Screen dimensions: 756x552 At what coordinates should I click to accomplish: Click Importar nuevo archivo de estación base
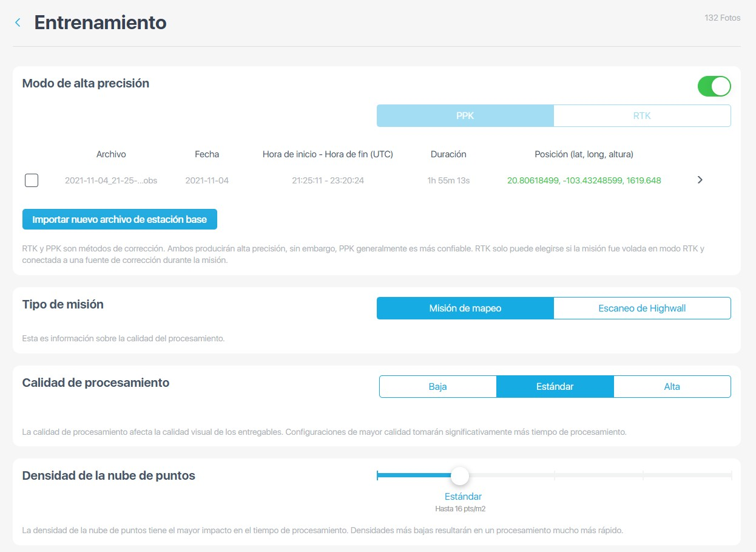click(120, 219)
